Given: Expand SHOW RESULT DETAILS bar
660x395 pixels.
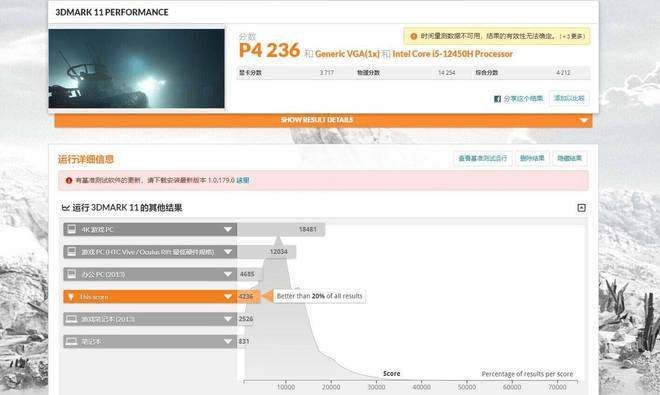Looking at the screenshot, I should [x=323, y=120].
